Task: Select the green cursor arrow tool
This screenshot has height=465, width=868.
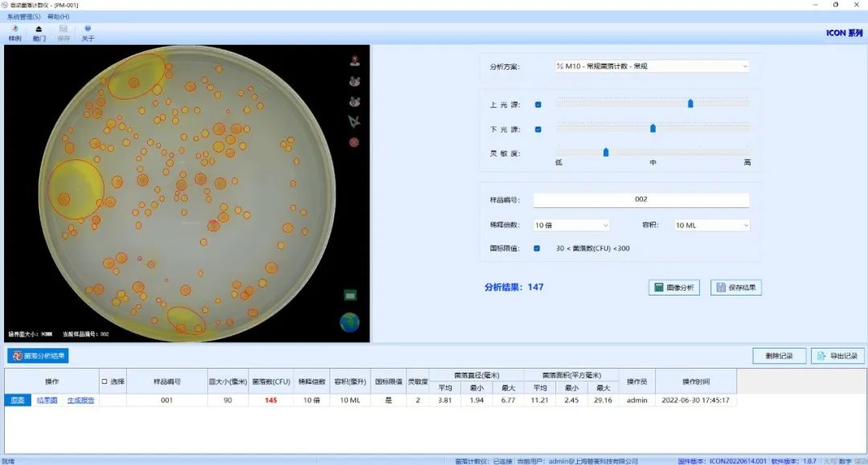Action: (354, 121)
